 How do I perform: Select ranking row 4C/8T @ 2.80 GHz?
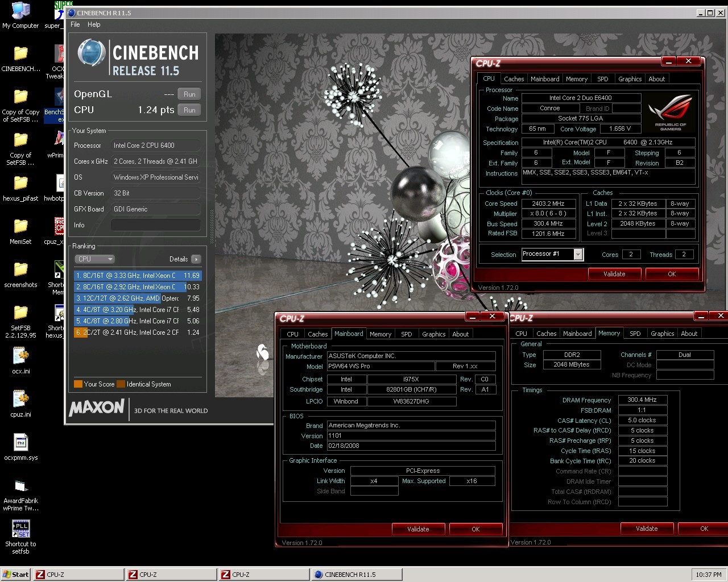point(138,321)
